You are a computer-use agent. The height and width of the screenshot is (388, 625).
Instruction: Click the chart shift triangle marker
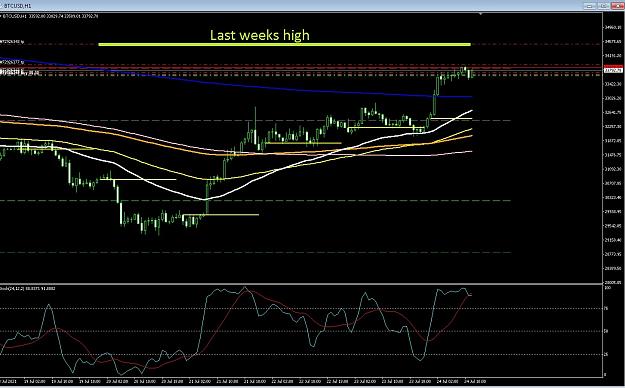480,14
